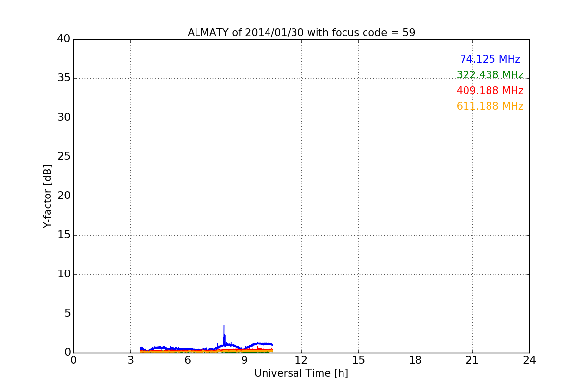Click the Universal Time [h] axis label
588x392 pixels.
click(x=301, y=373)
